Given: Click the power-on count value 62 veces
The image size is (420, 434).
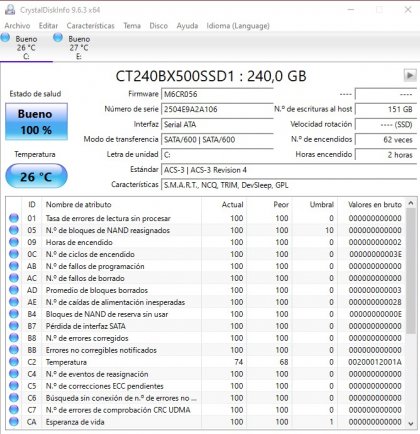Looking at the screenshot, I should pos(386,139).
